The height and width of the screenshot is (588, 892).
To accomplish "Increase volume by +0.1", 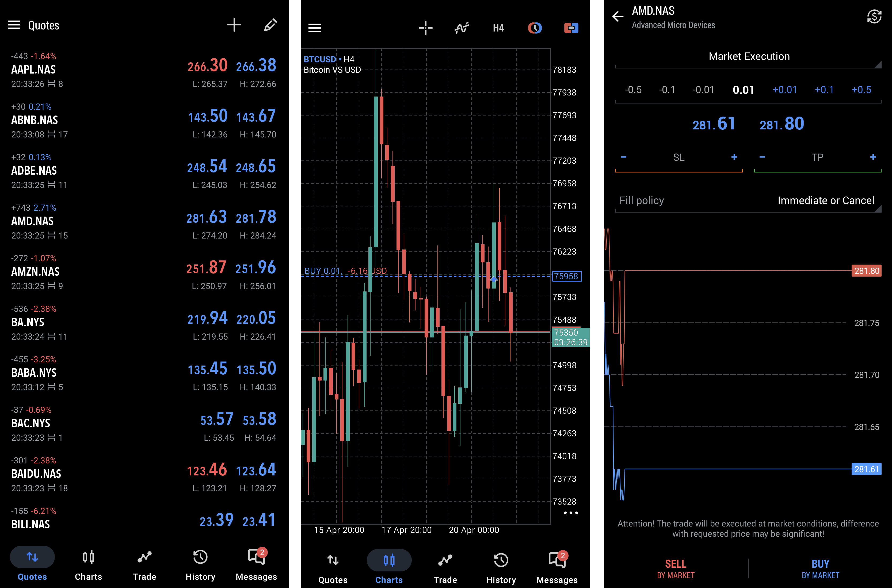I will coord(824,90).
